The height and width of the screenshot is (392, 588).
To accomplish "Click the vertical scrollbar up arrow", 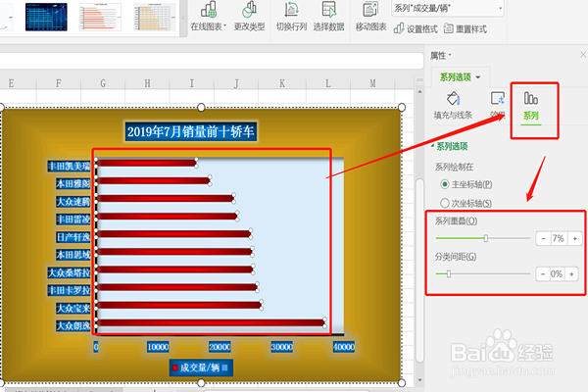I will coord(419,91).
